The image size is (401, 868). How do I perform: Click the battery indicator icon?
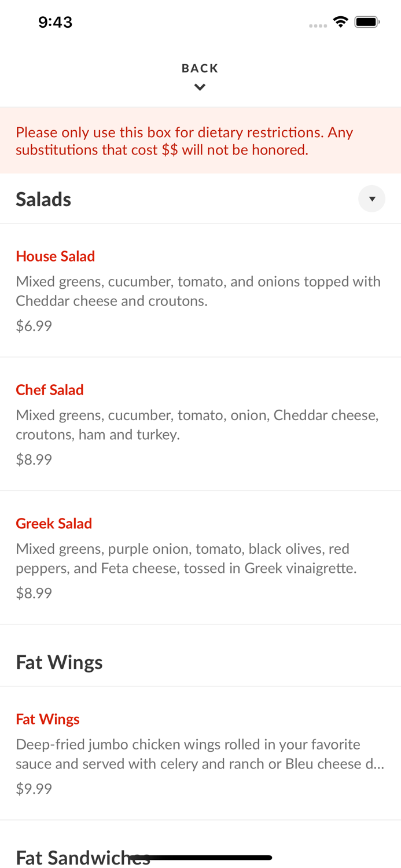[x=367, y=22]
